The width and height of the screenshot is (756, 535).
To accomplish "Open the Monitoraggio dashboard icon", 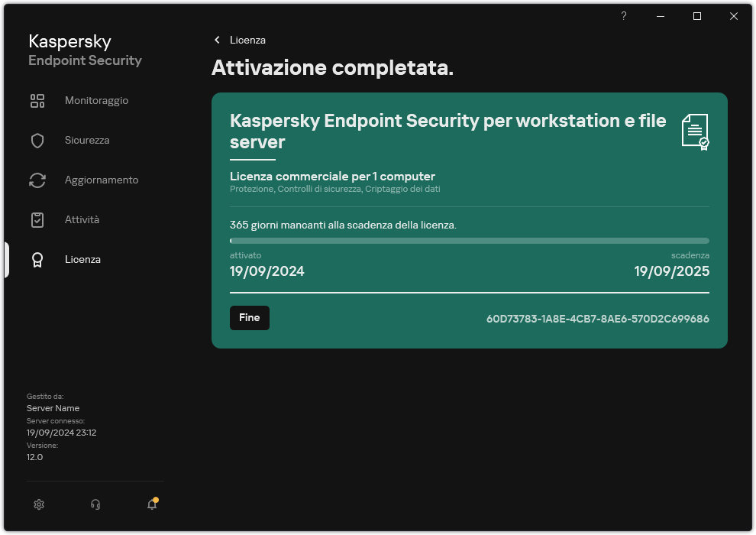I will pyautogui.click(x=37, y=100).
